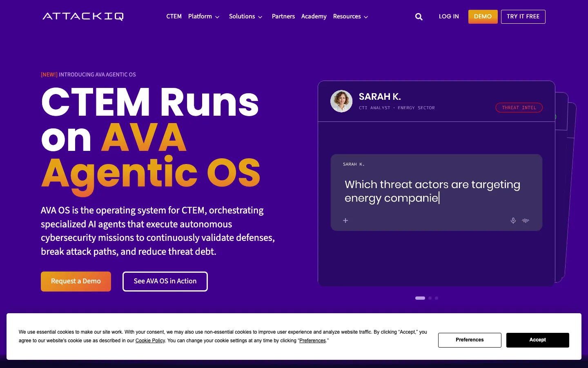This screenshot has height=368, width=588.
Task: Click the SARAH K. card name
Action: pos(380,96)
